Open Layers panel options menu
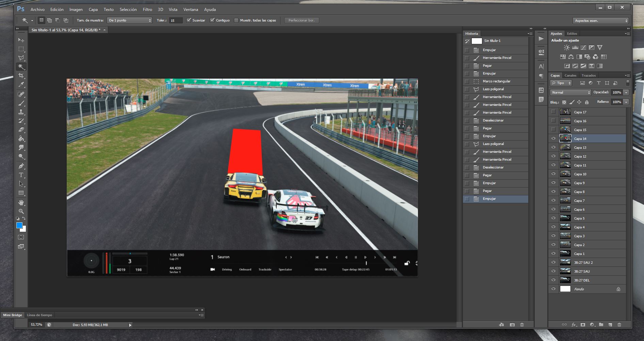Viewport: 644px width, 341px height. coord(627,76)
